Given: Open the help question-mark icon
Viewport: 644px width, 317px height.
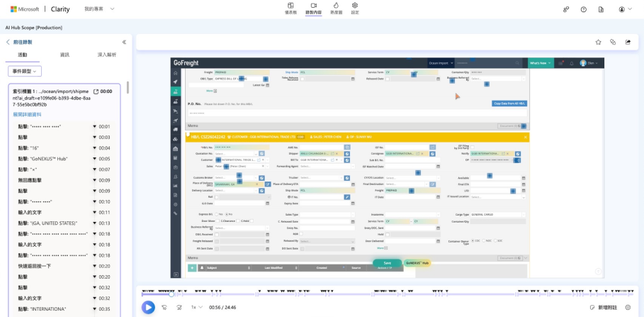Looking at the screenshot, I should [584, 9].
